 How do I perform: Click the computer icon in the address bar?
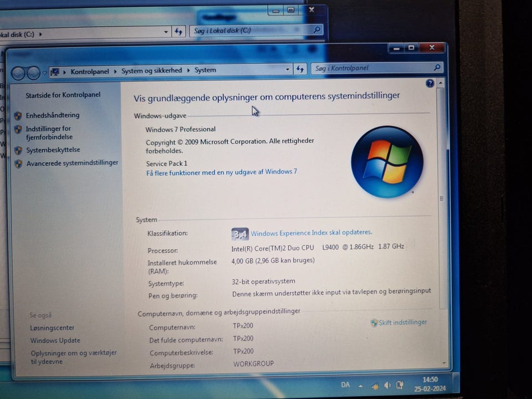(x=55, y=71)
